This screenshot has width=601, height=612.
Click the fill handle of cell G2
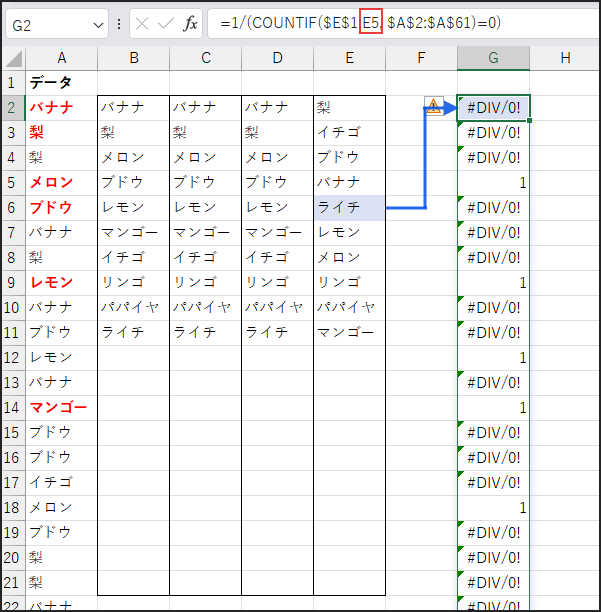[x=529, y=120]
